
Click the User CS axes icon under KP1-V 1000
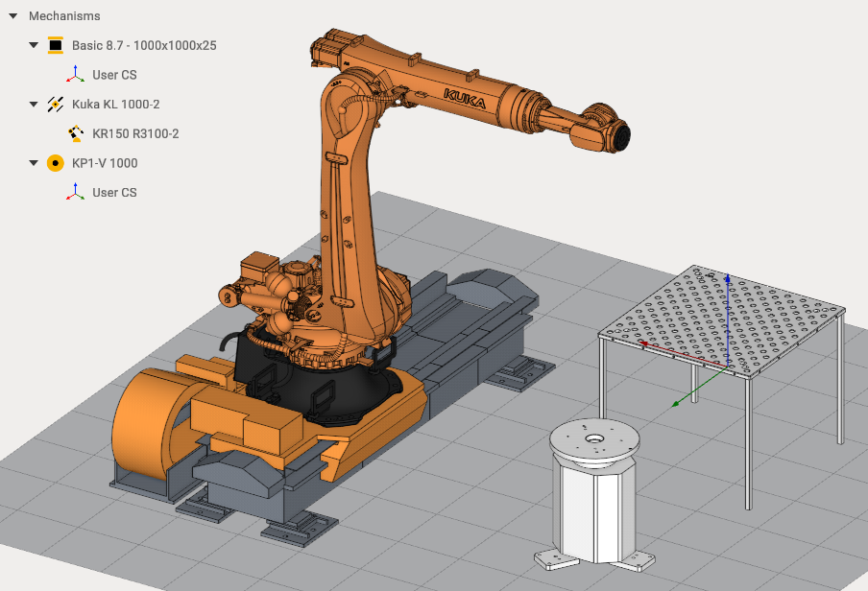75,192
